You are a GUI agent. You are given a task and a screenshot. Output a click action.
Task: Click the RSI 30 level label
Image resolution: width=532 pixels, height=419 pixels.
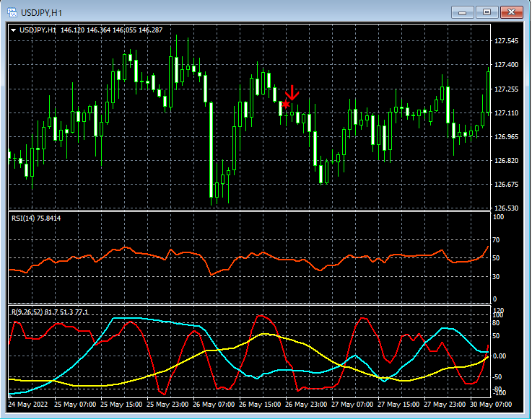(x=496, y=277)
